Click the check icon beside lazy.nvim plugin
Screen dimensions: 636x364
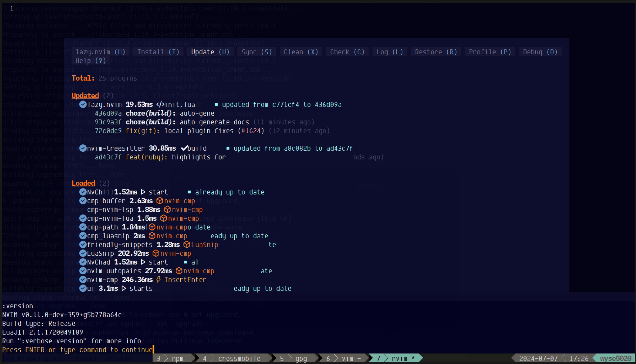(83, 104)
